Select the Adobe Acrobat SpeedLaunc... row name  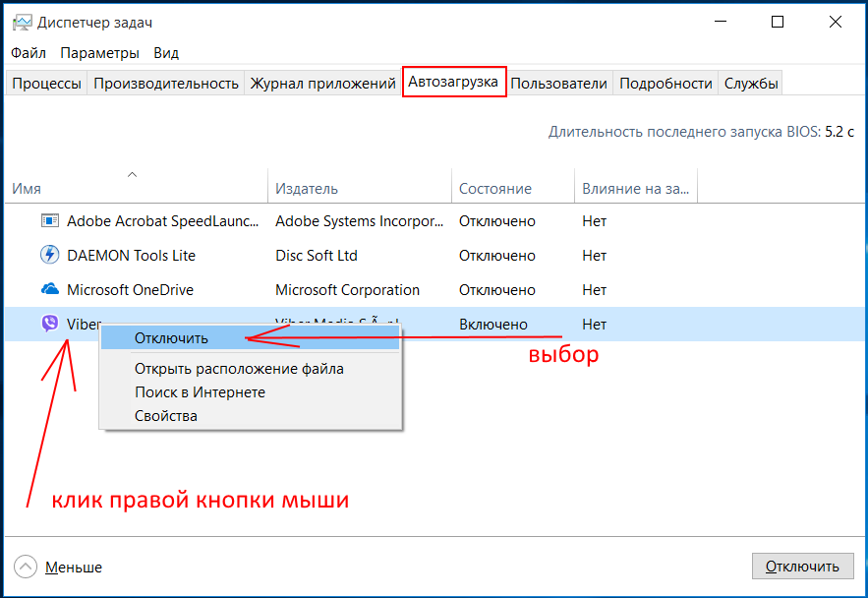tap(163, 221)
